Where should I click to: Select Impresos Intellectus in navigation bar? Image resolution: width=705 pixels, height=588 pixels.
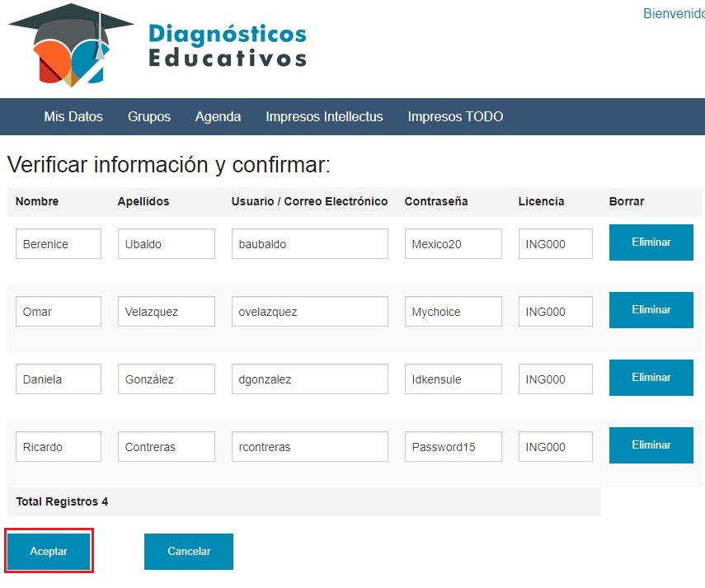(324, 116)
